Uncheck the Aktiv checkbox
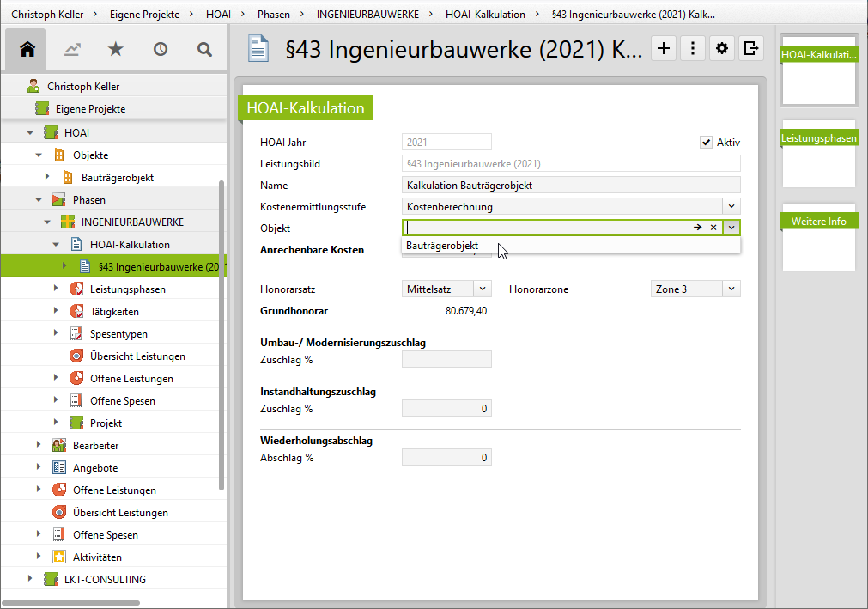This screenshot has width=868, height=609. pyautogui.click(x=707, y=143)
